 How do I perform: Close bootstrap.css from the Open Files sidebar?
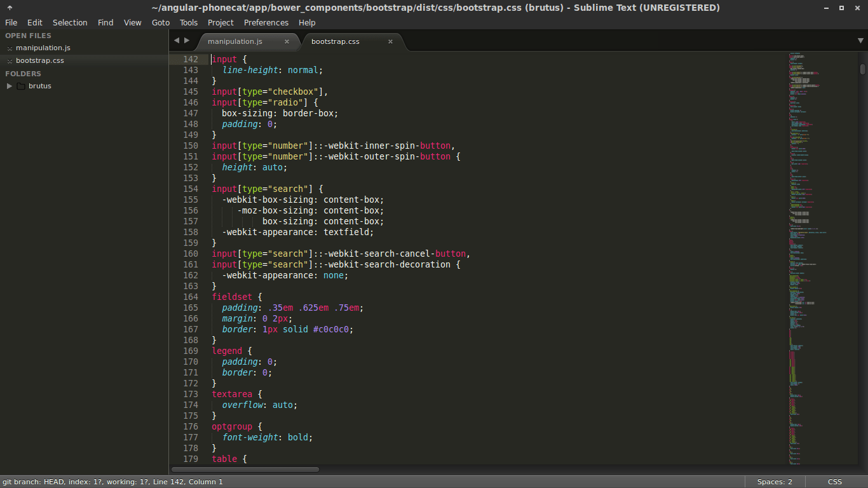tap(10, 61)
